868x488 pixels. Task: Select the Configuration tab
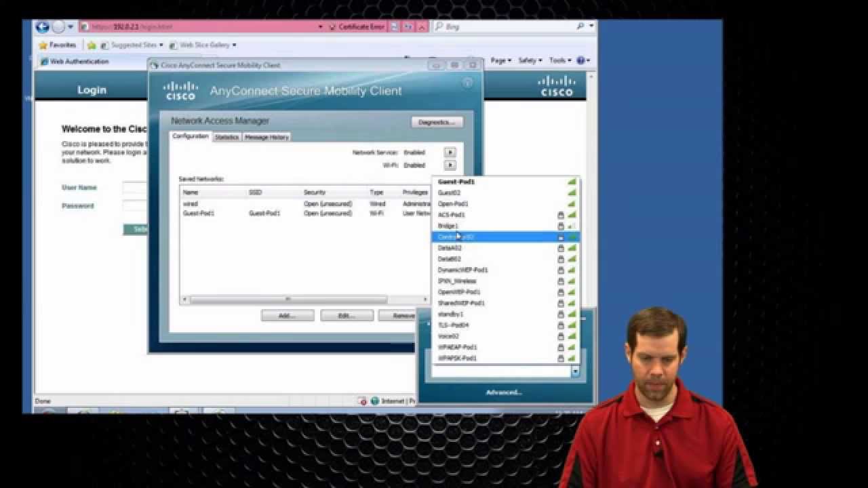point(191,136)
